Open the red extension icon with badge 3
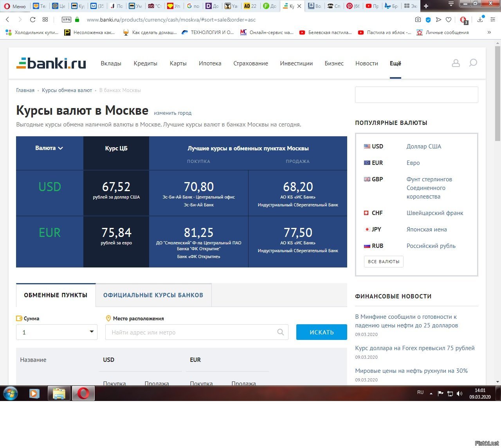Viewport: 501px width, 448px height. [x=464, y=20]
